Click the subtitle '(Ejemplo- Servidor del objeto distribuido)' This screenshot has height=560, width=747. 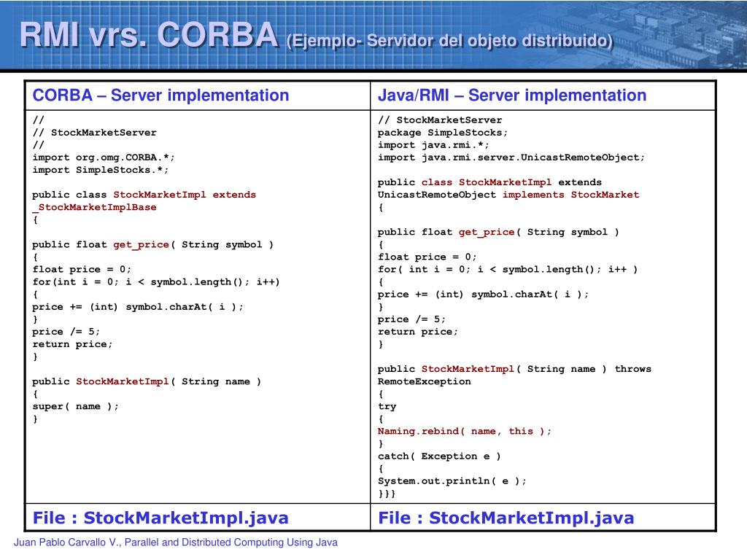tap(449, 41)
